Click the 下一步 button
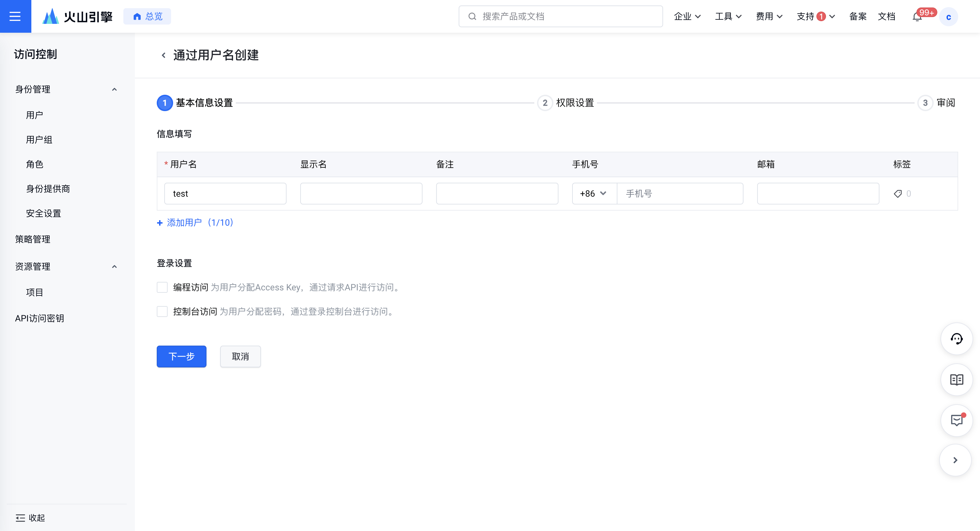 pos(182,356)
